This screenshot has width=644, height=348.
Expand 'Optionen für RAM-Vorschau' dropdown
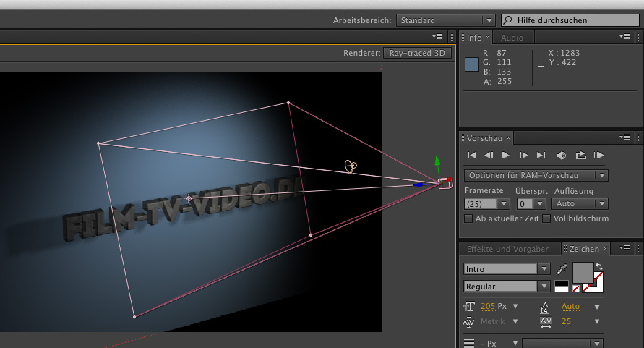(x=536, y=175)
